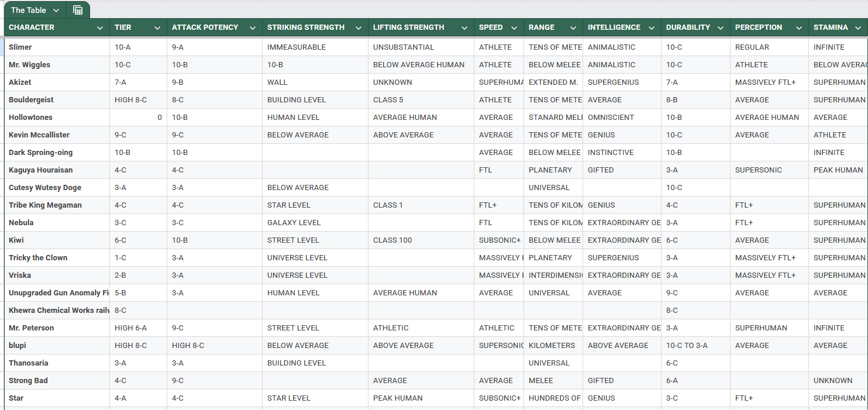
Task: Open the RANGE column dropdown
Action: (x=573, y=28)
